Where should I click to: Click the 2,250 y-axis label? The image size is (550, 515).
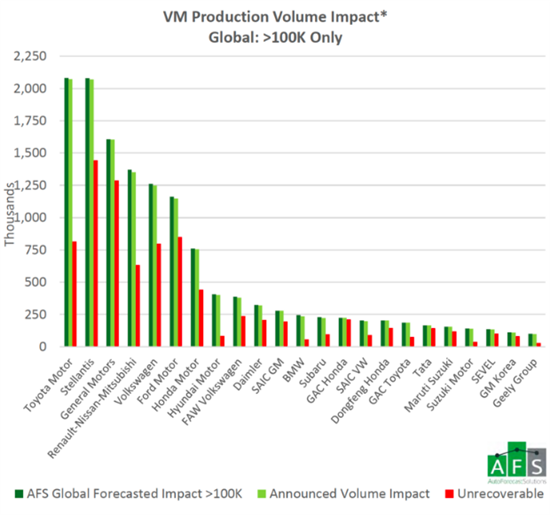click(30, 56)
